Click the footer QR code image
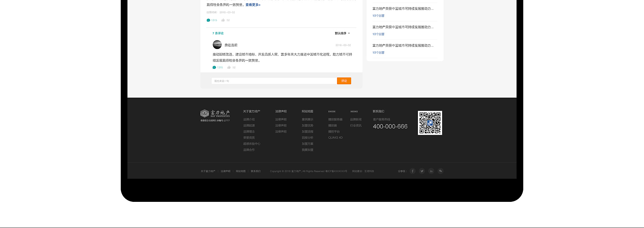This screenshot has height=228, width=644. click(x=430, y=123)
